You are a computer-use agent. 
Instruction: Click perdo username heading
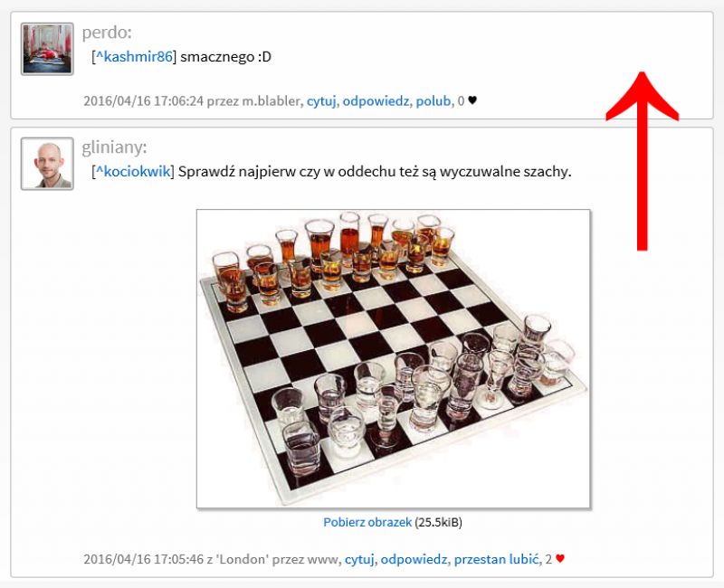[x=107, y=33]
